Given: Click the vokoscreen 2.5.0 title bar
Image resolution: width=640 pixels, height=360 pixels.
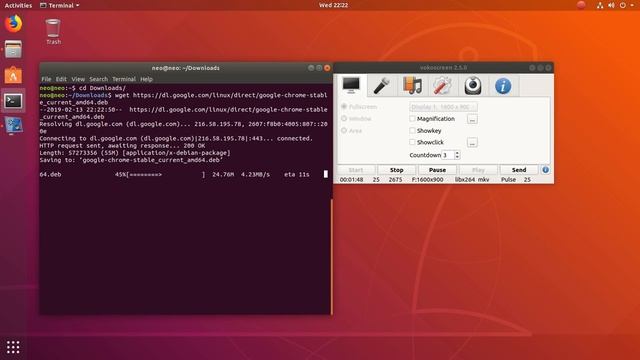Looking at the screenshot, I should tap(443, 68).
